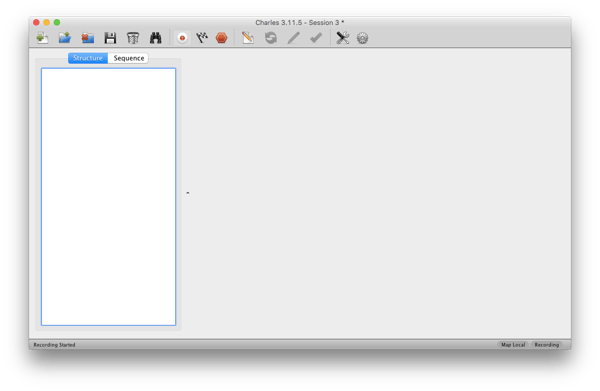Open a saved session with the folder icon
The height and width of the screenshot is (391, 600).
[65, 38]
